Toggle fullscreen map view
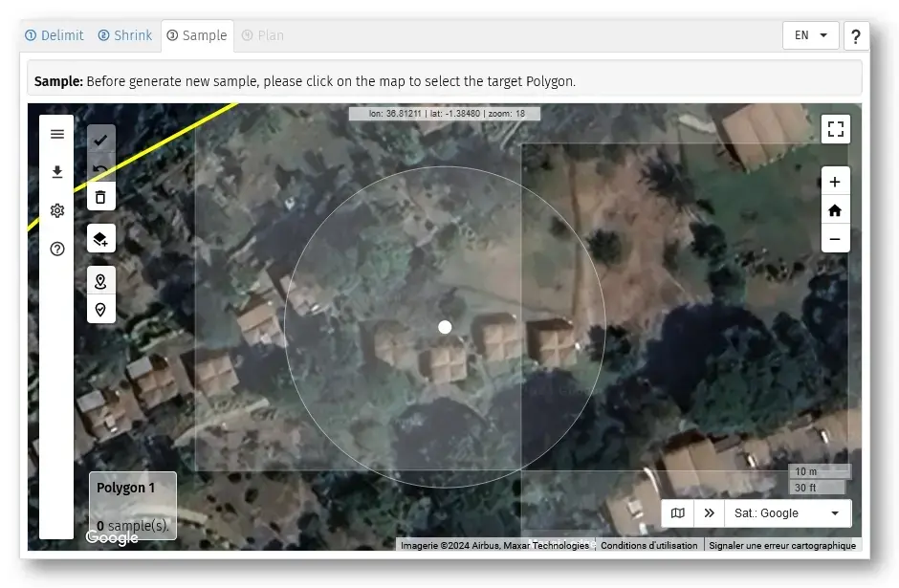The image size is (899, 588). [x=835, y=129]
